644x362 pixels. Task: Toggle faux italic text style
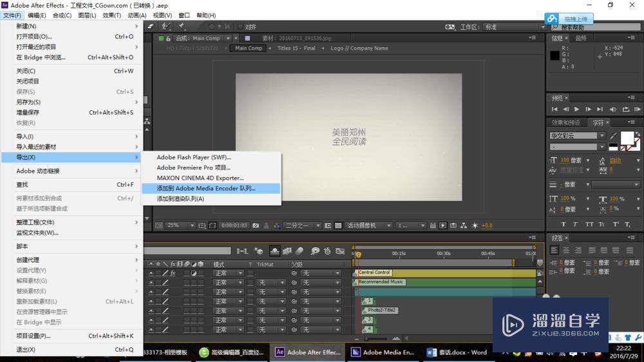[x=575, y=224]
